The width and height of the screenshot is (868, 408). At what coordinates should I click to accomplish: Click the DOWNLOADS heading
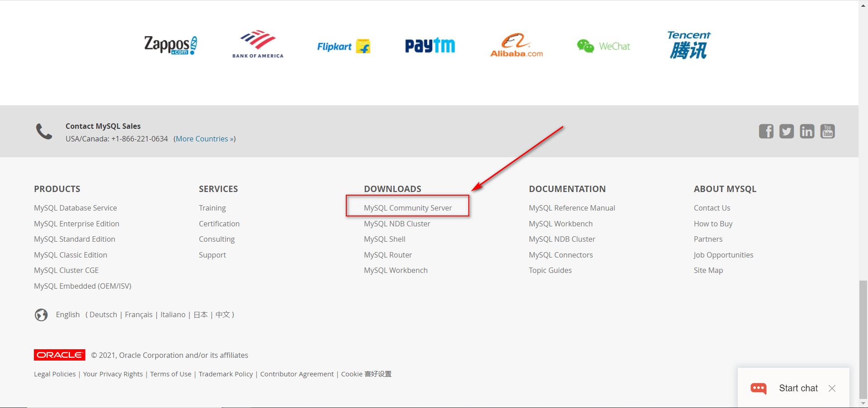392,189
